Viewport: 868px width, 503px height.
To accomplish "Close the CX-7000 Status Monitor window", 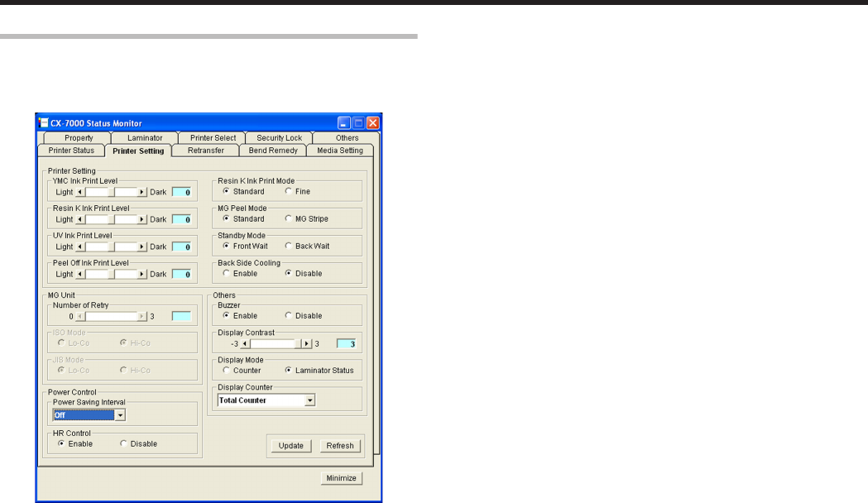I will pos(373,122).
